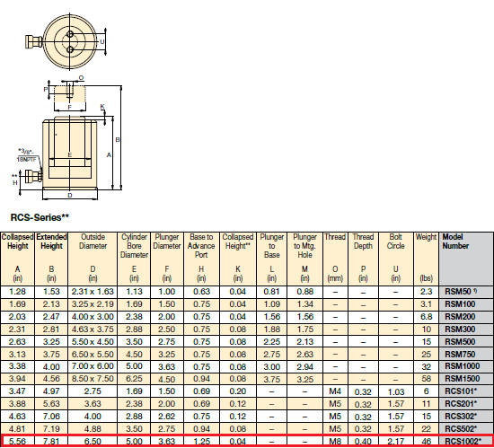Select model number RCS101*
The height and width of the screenshot is (448, 494).
461,391
